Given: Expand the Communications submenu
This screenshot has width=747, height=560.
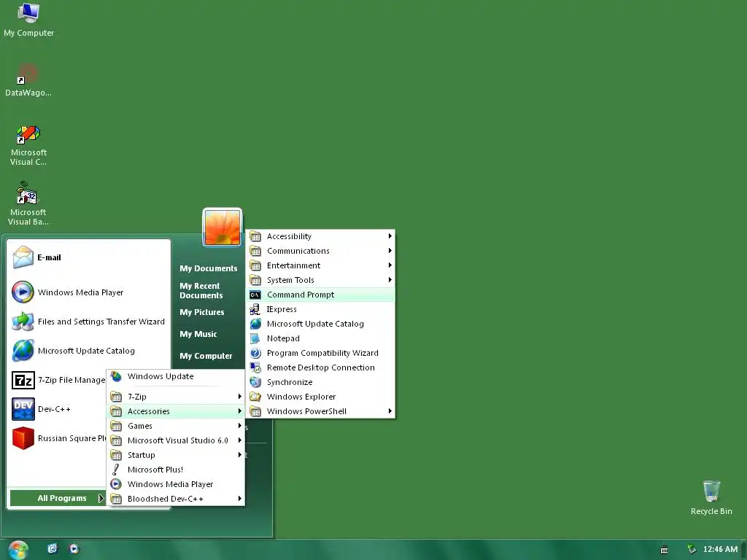Looking at the screenshot, I should 321,251.
